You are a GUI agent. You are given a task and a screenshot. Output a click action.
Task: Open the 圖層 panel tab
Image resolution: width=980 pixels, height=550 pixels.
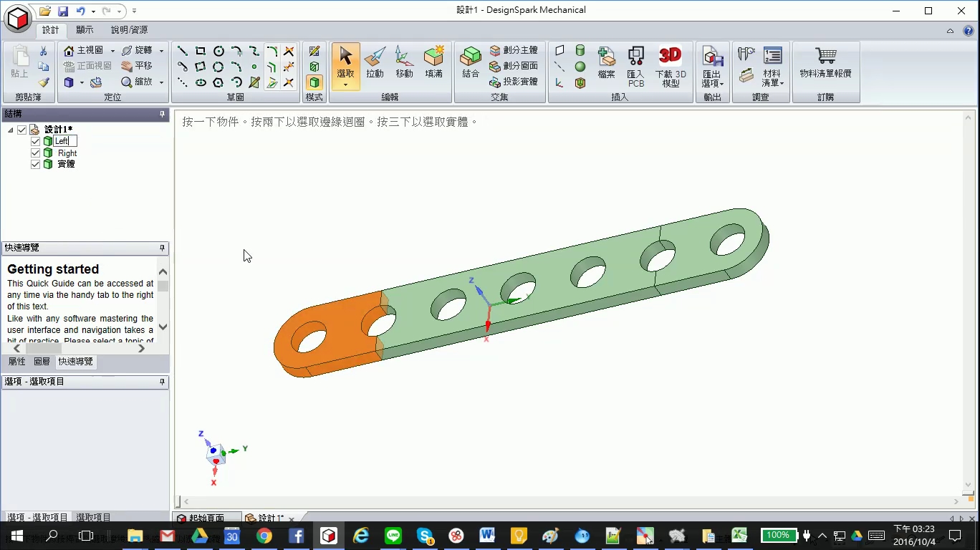[42, 362]
